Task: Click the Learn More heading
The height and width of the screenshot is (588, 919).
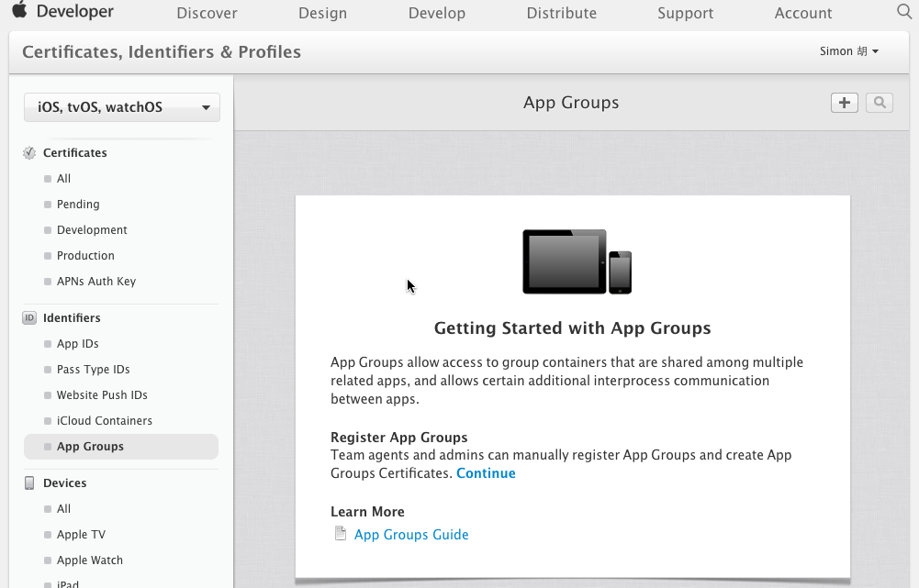Action: pyautogui.click(x=367, y=512)
